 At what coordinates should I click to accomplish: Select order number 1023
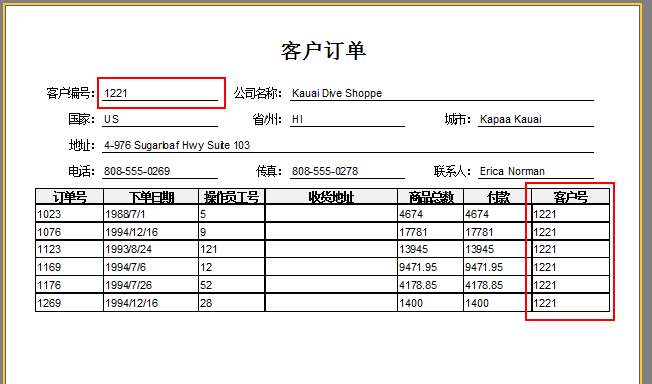(49, 214)
